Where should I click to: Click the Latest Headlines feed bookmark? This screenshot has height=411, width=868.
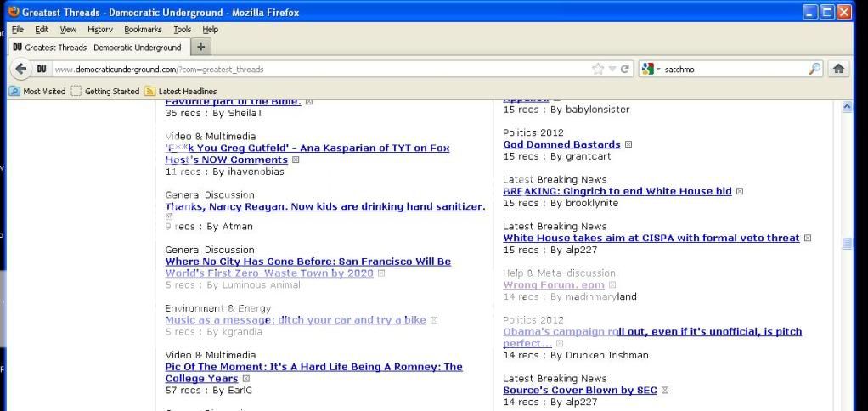click(181, 91)
